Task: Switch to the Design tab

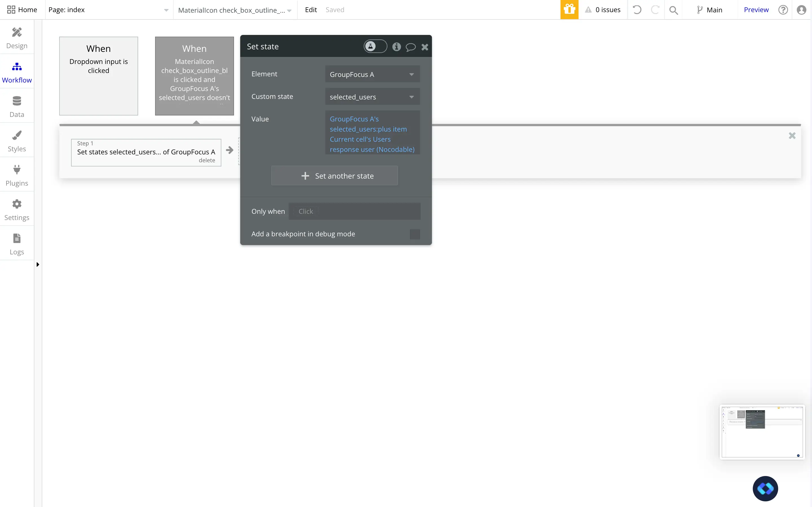Action: [x=17, y=37]
